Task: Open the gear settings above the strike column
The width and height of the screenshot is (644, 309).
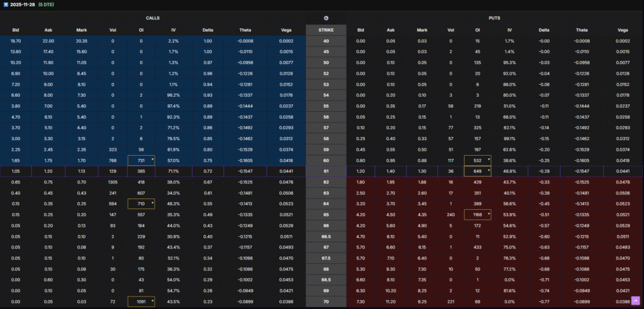Action: click(x=326, y=18)
